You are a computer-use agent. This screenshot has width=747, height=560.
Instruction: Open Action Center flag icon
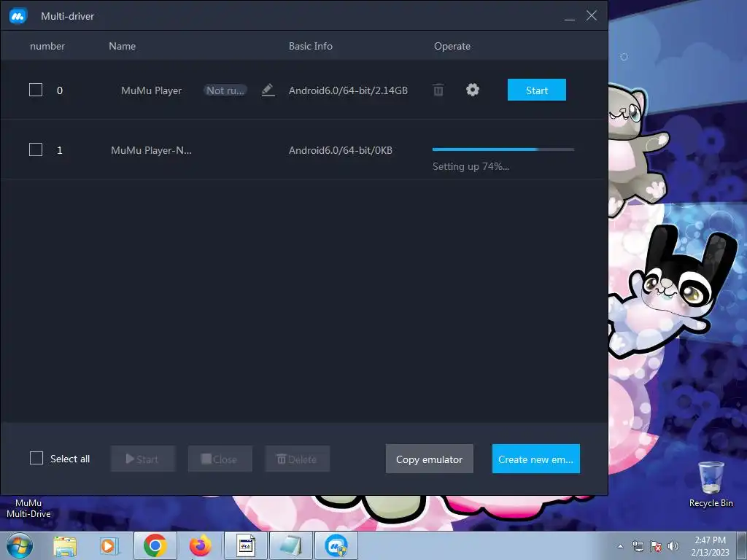pos(656,546)
